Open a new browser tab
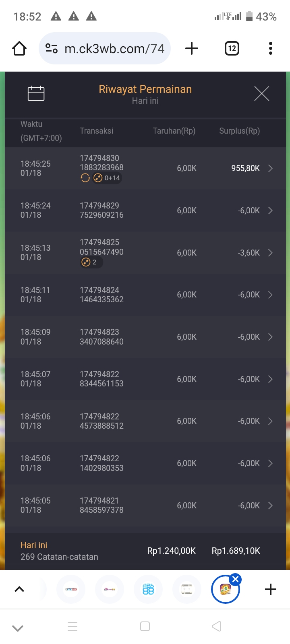This screenshot has width=290, height=644. (x=192, y=49)
